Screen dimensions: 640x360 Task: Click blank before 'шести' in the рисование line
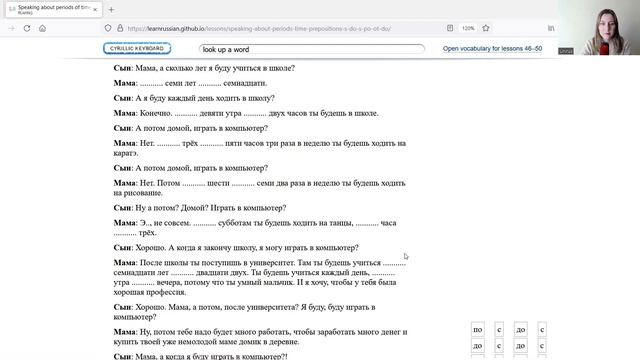(x=193, y=183)
